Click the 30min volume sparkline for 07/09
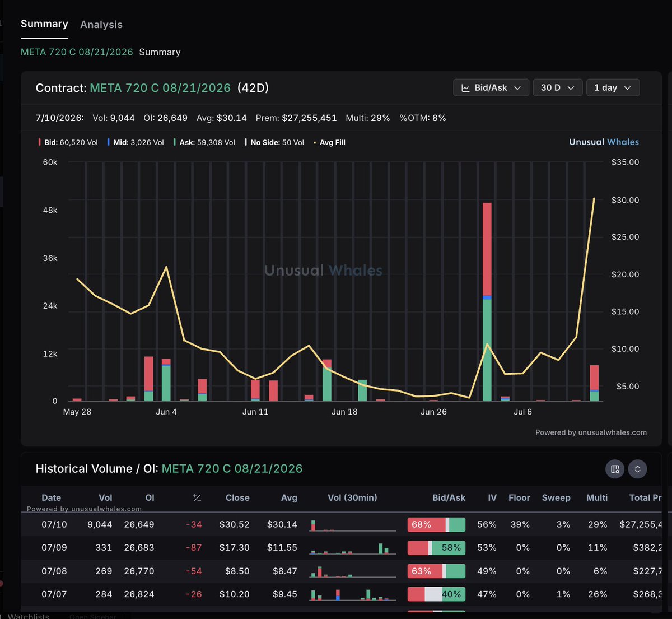Screen dimensions: 672x619 click(352, 548)
